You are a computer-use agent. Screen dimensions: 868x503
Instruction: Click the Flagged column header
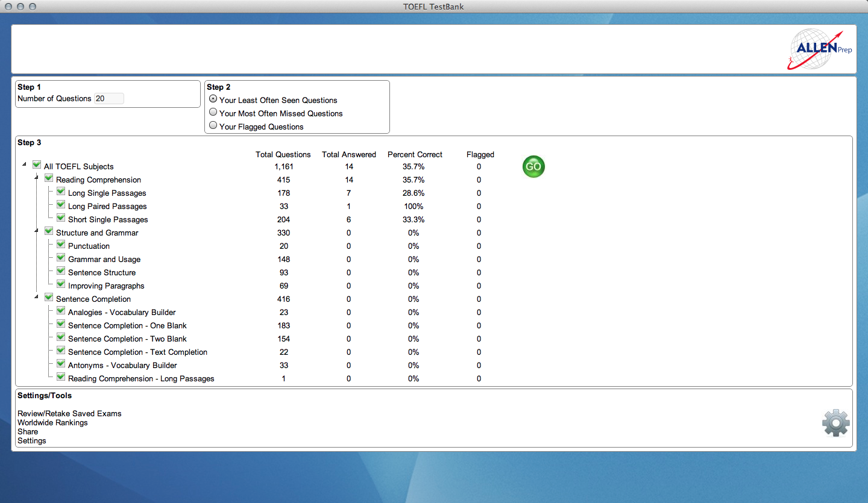(x=480, y=154)
